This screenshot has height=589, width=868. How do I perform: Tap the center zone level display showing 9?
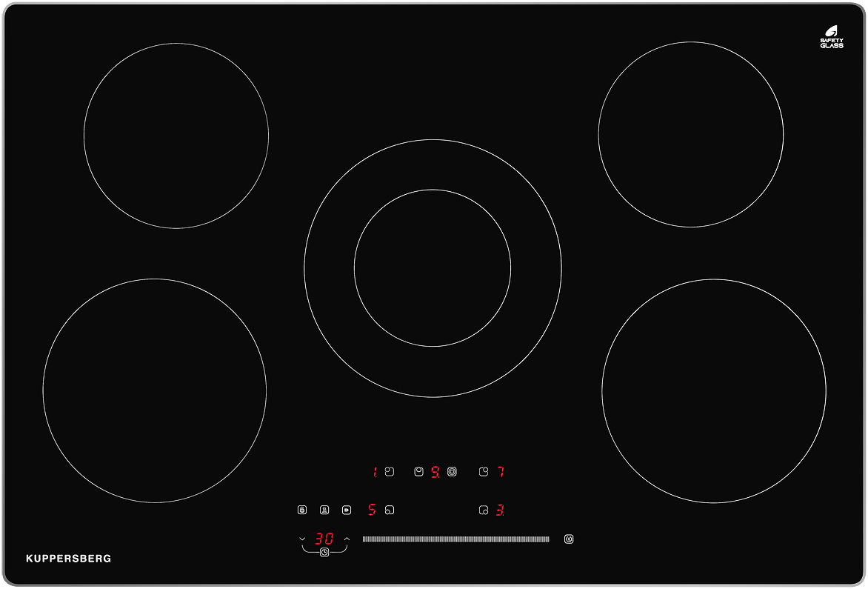point(435,471)
